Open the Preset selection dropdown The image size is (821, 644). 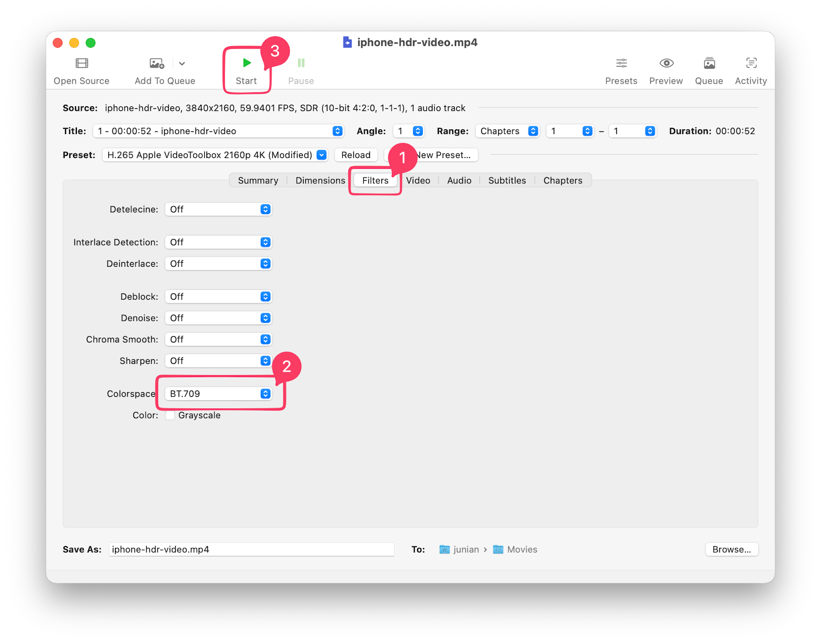pyautogui.click(x=215, y=155)
